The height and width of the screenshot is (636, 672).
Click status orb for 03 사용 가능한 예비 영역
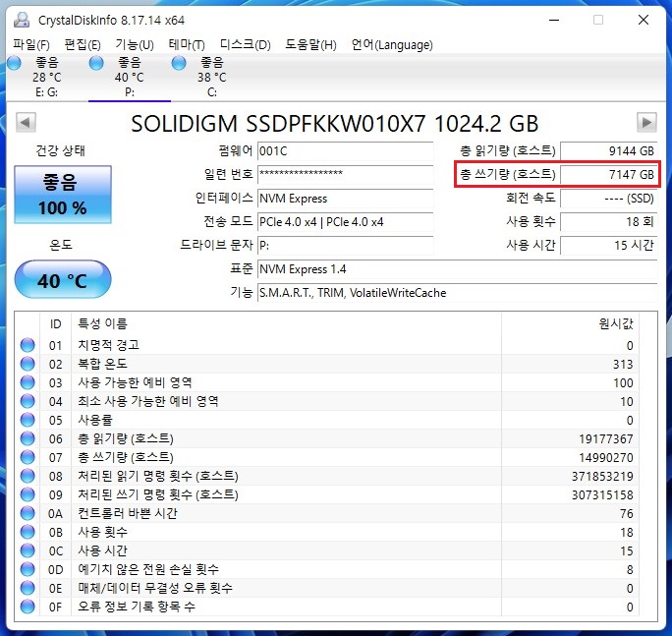tap(28, 382)
